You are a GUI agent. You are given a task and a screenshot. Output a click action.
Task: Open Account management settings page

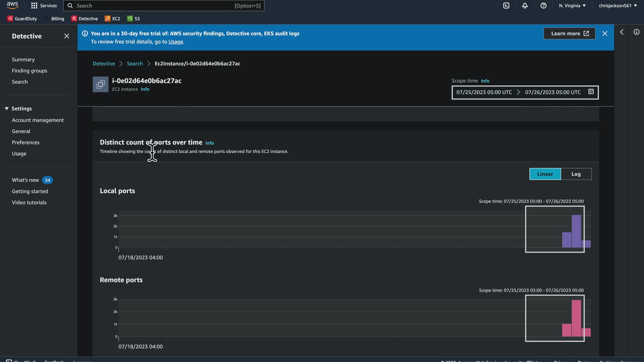(38, 120)
